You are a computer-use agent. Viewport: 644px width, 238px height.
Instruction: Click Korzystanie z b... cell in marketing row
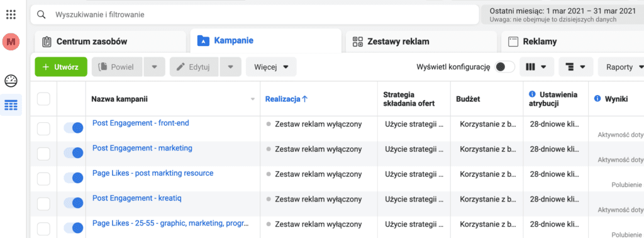point(488,149)
